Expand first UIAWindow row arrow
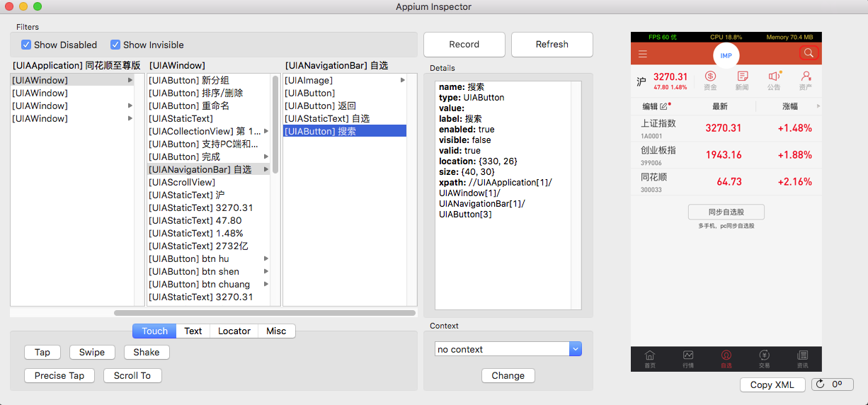This screenshot has height=405, width=868. [130, 80]
